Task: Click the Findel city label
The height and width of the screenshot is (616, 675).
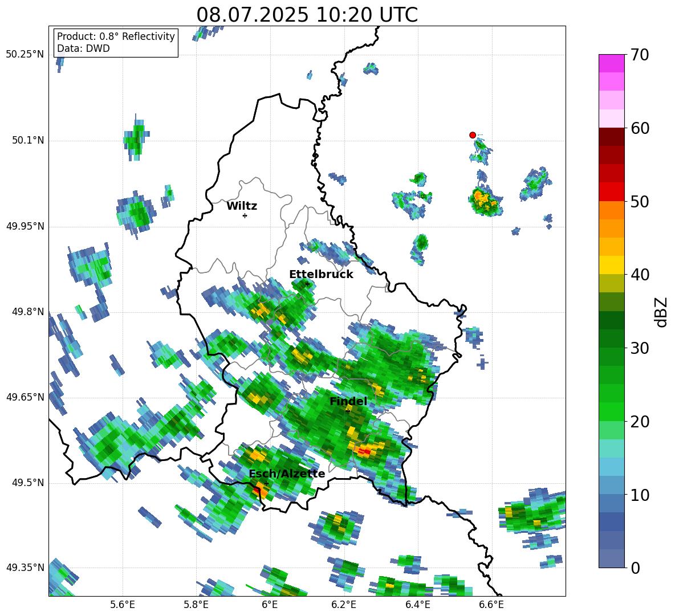Action: tap(348, 401)
